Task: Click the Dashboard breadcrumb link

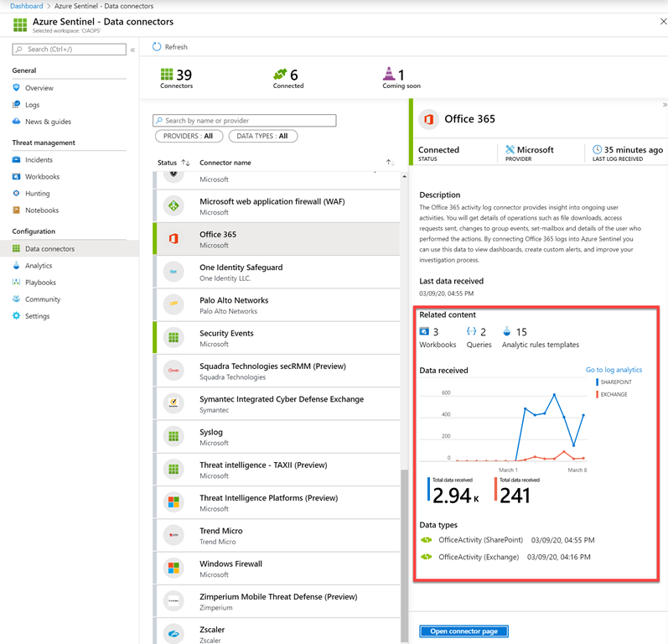Action: [x=27, y=6]
